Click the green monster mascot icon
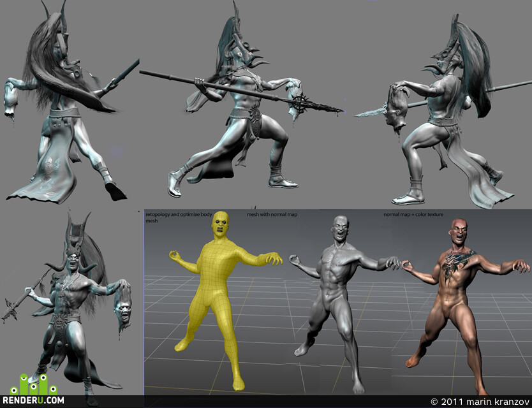 [x=34, y=384]
